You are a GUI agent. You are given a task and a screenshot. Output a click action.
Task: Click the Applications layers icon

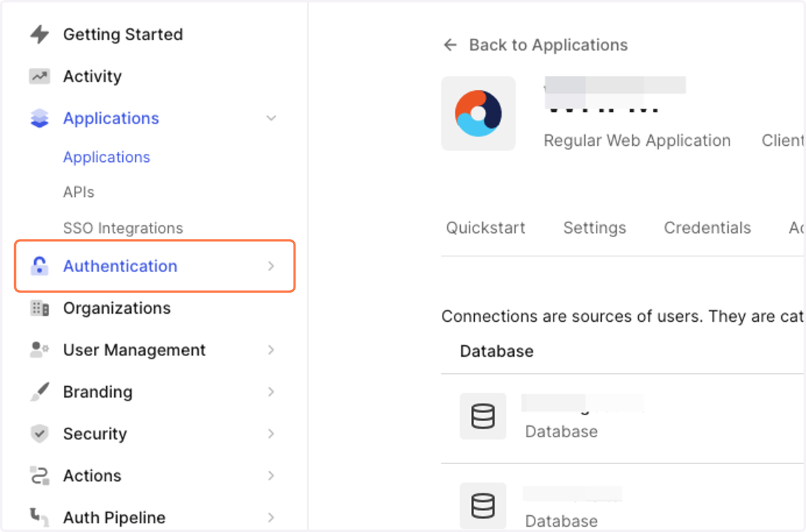click(x=40, y=119)
